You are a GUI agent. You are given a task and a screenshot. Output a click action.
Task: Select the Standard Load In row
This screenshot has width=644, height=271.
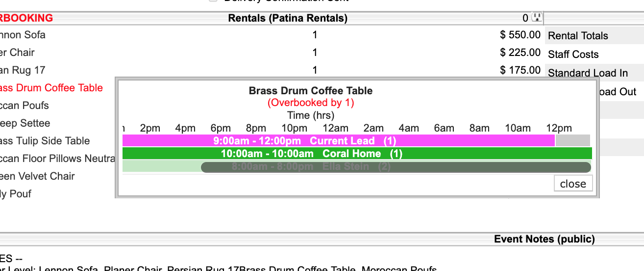coord(588,73)
